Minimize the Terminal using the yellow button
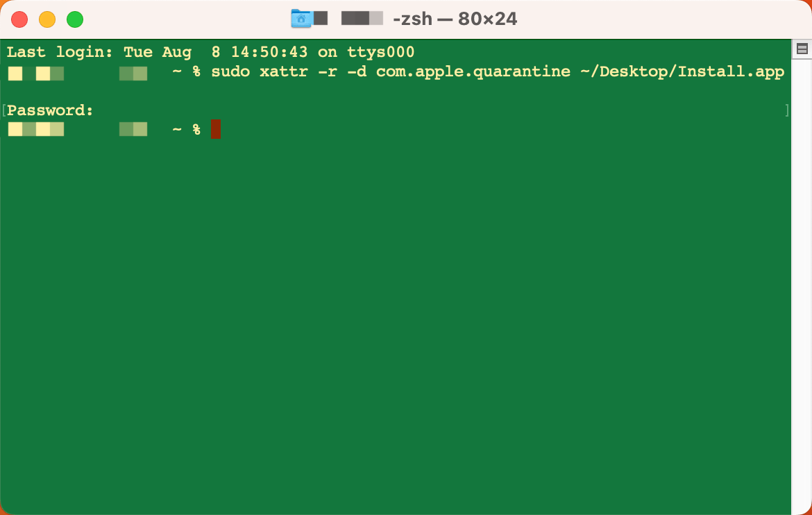 click(47, 19)
